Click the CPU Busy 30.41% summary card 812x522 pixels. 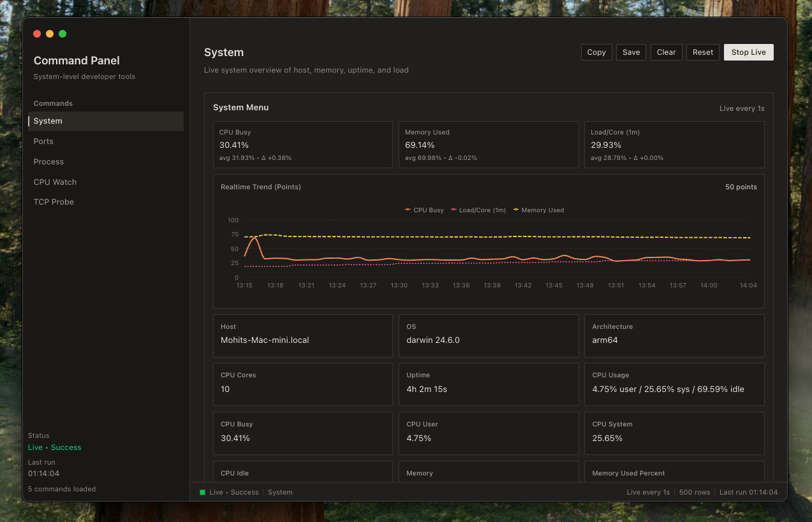(x=303, y=145)
